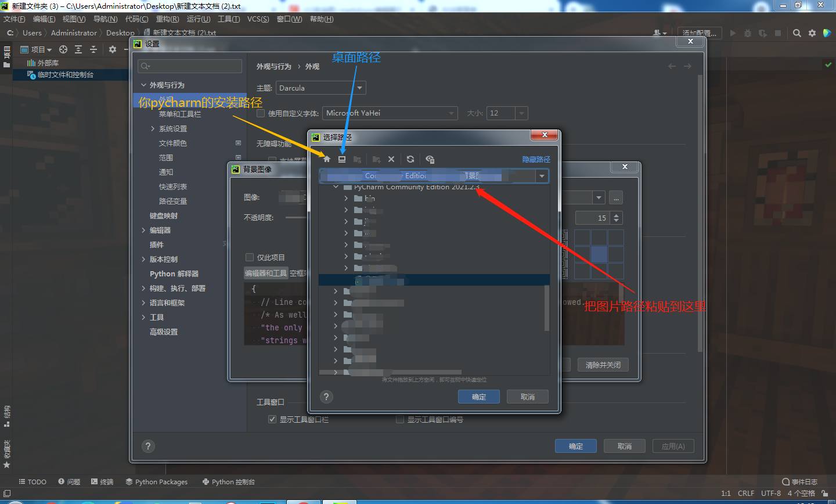
Task: Navigate forward arrow in settings dialog
Action: tap(687, 66)
